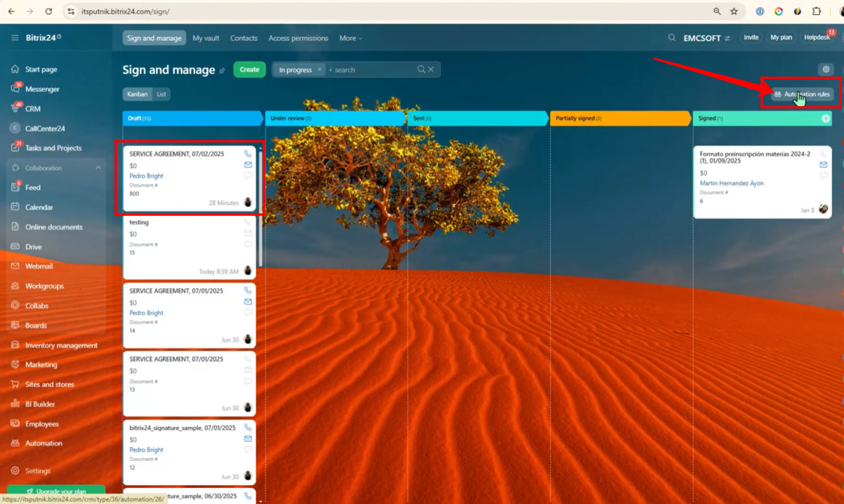The height and width of the screenshot is (504, 844).
Task: Open the hamburger menu next to Bitrix24
Action: tap(15, 38)
